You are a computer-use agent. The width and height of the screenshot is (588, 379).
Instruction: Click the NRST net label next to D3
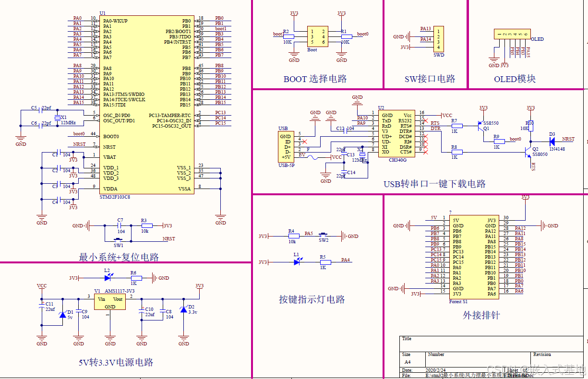click(x=568, y=139)
